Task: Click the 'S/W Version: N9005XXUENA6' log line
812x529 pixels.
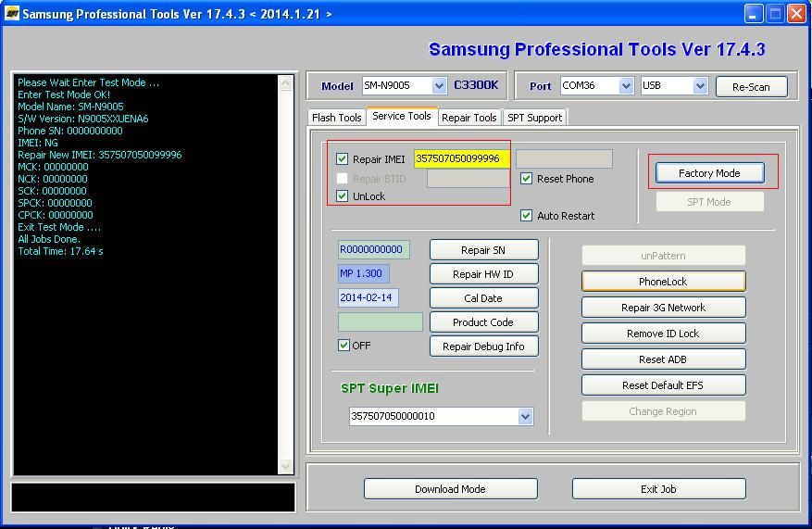Action: point(82,119)
